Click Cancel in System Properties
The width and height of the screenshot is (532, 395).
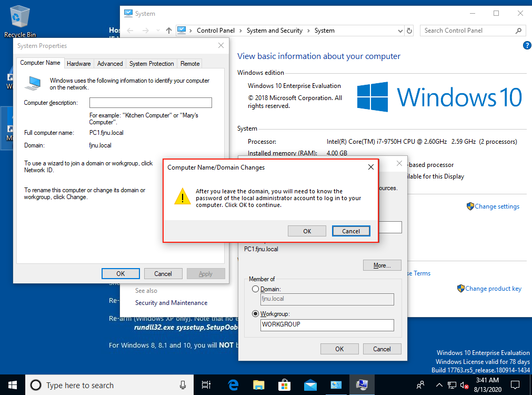(163, 274)
